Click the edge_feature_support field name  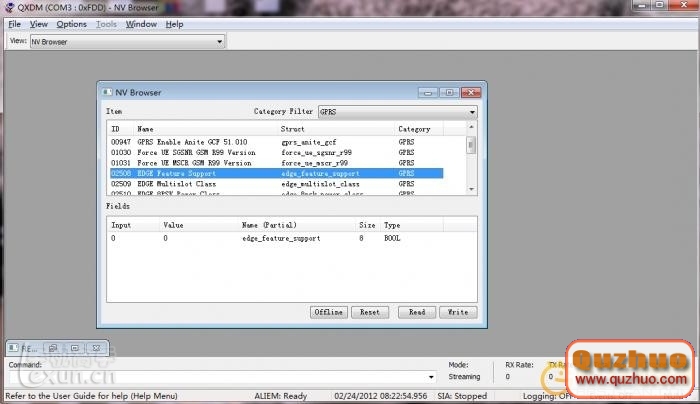tap(281, 238)
